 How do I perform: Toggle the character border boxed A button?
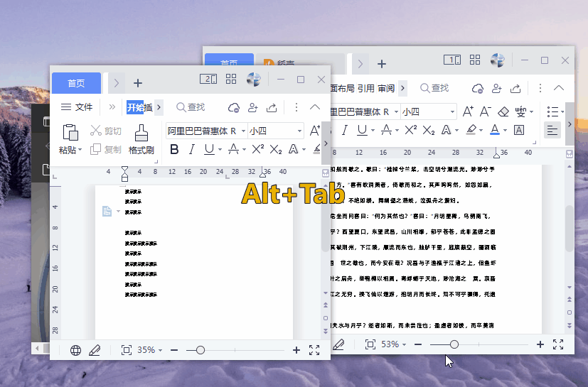click(x=519, y=130)
